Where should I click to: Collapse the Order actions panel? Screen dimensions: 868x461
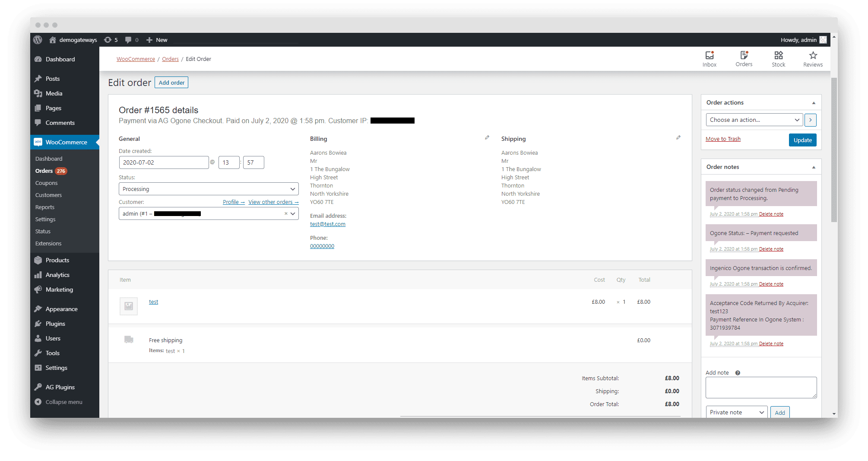pos(814,103)
